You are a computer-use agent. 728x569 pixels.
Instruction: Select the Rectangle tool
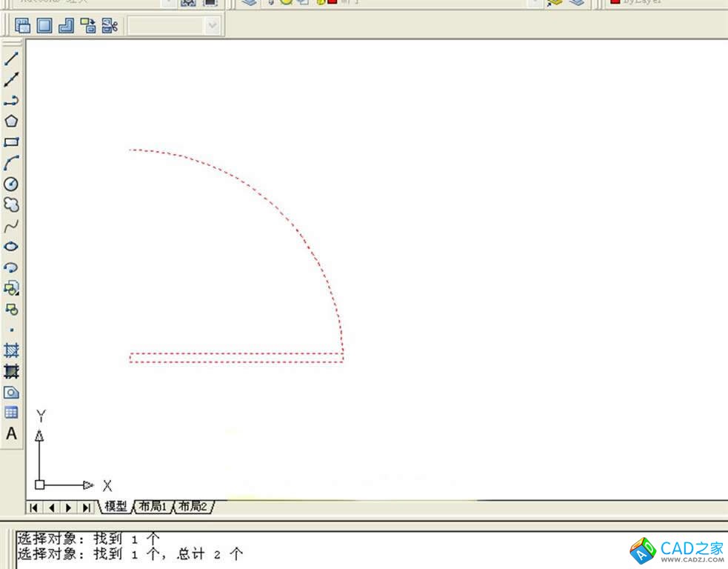[11, 142]
